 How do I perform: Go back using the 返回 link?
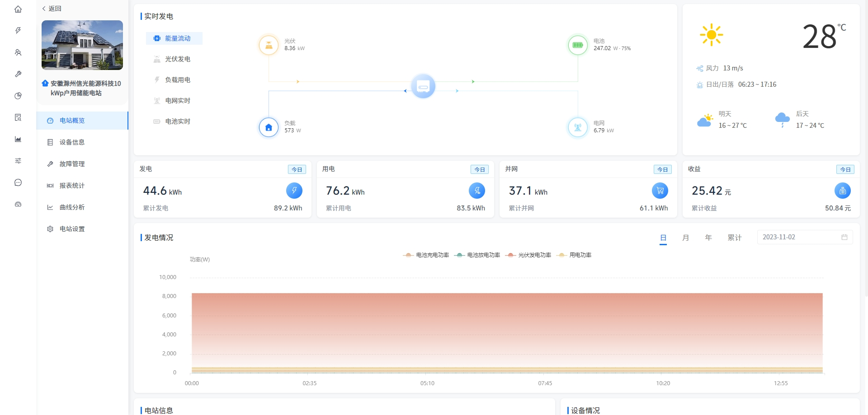[52, 9]
